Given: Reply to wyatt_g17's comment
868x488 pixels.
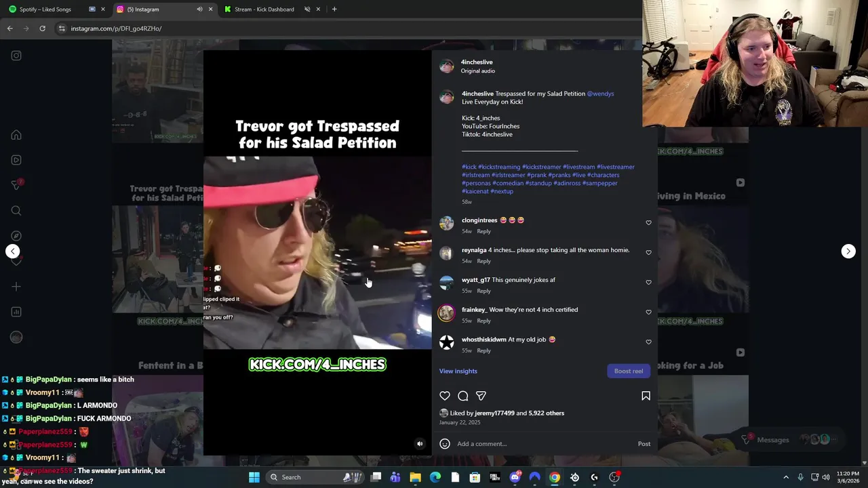Looking at the screenshot, I should pyautogui.click(x=484, y=291).
